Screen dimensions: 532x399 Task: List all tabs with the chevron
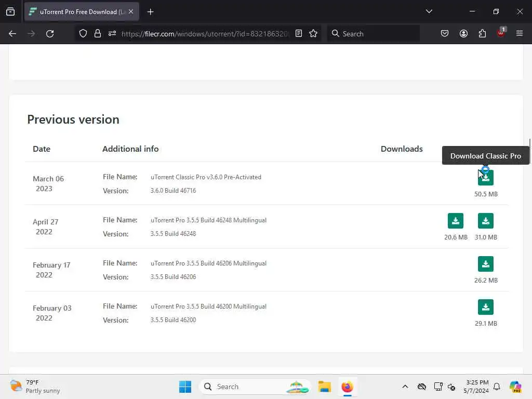click(429, 11)
